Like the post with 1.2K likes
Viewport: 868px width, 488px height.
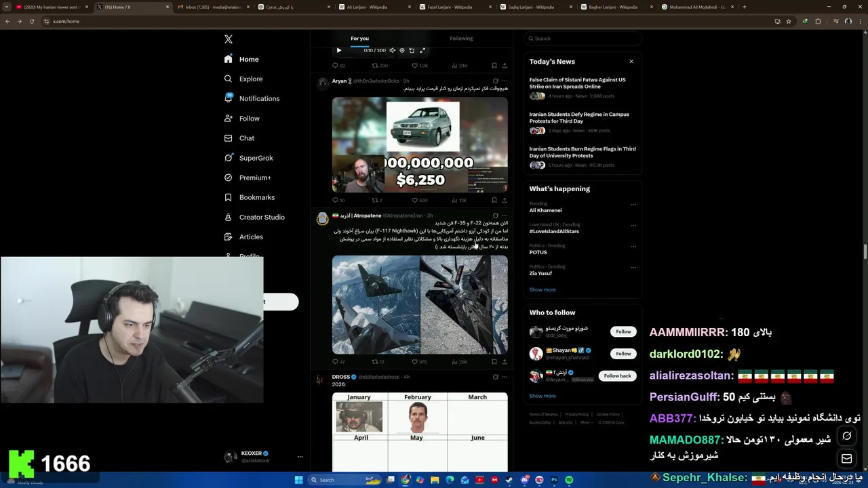click(x=420, y=66)
